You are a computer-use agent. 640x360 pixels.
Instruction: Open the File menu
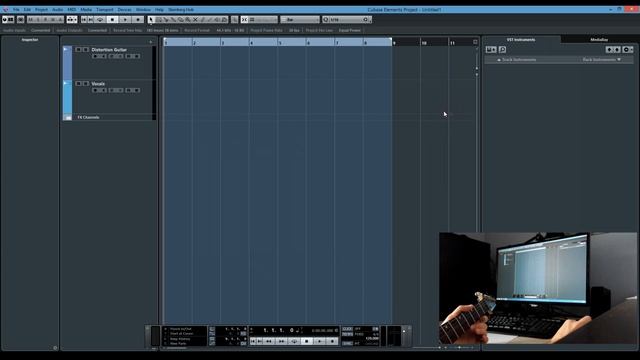click(16, 9)
